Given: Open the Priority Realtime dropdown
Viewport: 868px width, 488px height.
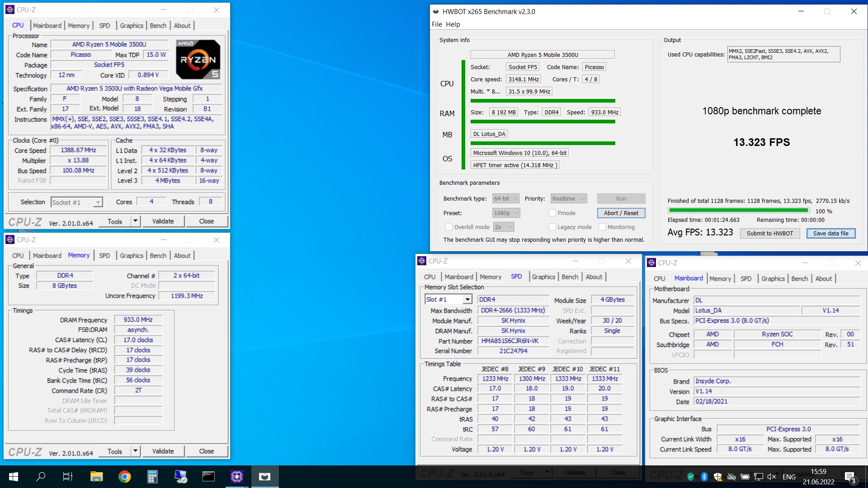Looking at the screenshot, I should click(x=569, y=198).
